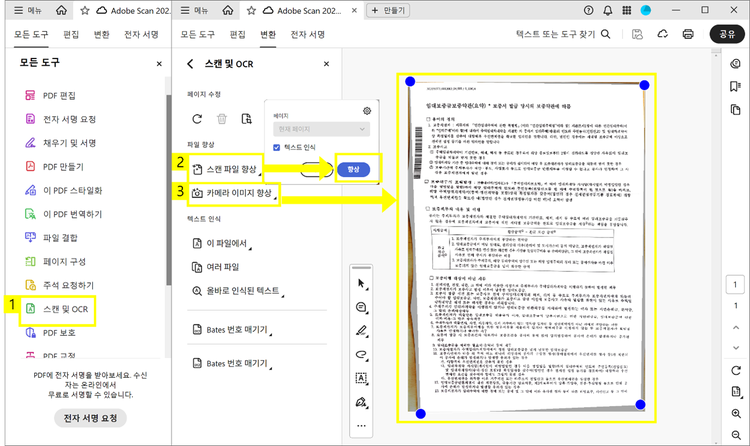Click + 만들기 new tab button
750x446 pixels.
pos(388,10)
